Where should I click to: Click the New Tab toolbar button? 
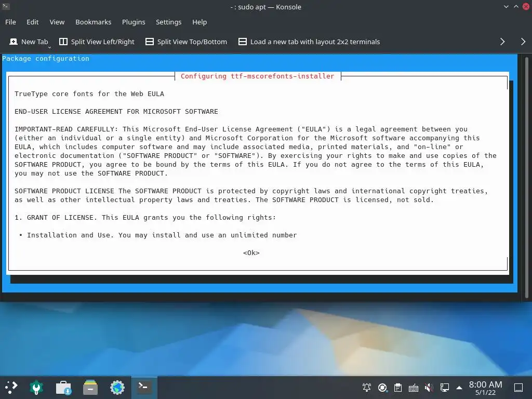pos(29,42)
